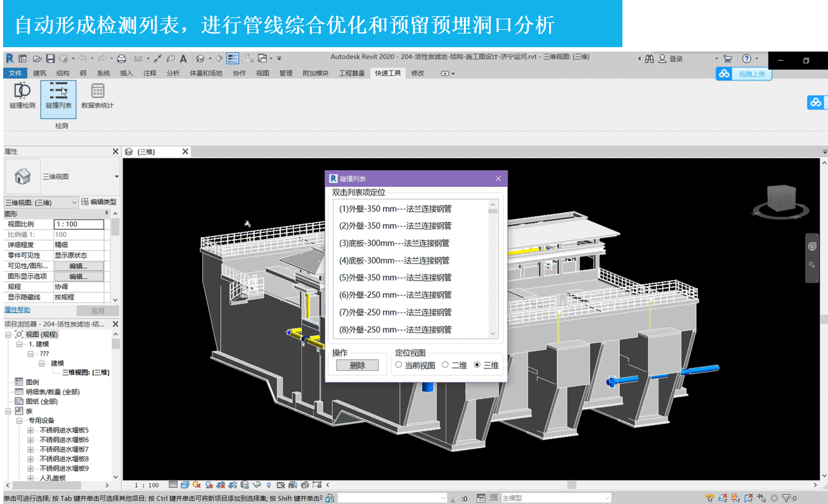Click the save icon in quick access toolbar
The height and width of the screenshot is (504, 828).
(50, 59)
